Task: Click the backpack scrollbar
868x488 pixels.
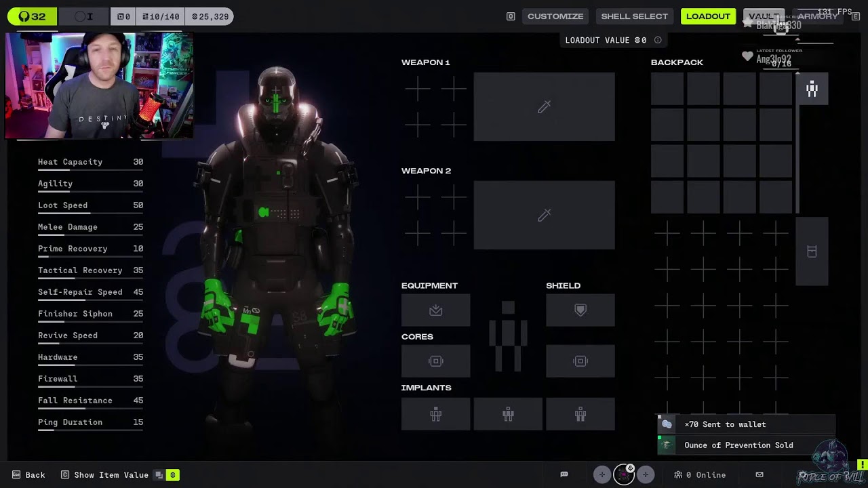Action: 797,143
